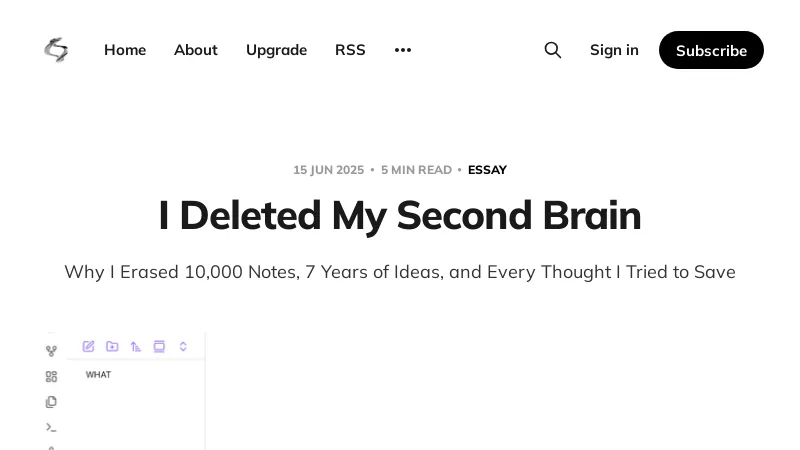Click the site logo icon
The height and width of the screenshot is (450, 800).
pyautogui.click(x=56, y=50)
